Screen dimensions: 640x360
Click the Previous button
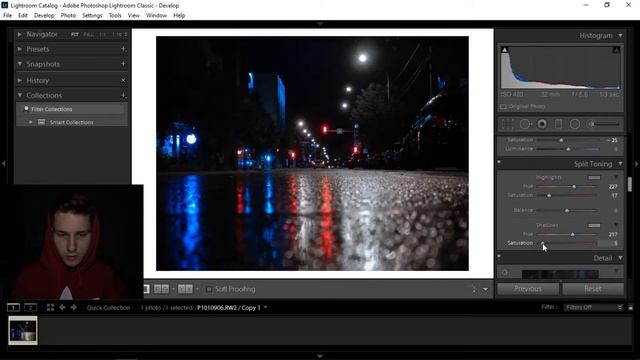[528, 289]
